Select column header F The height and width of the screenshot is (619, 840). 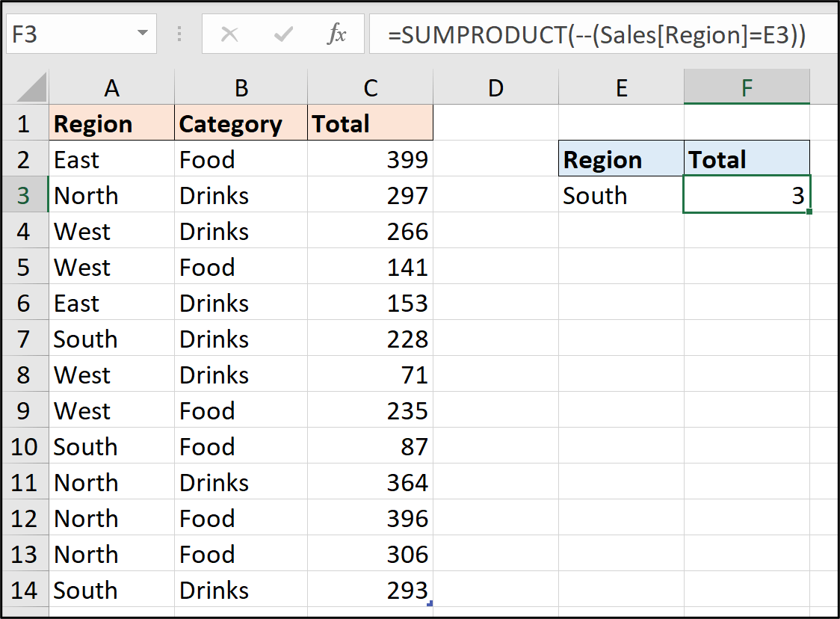pos(747,87)
